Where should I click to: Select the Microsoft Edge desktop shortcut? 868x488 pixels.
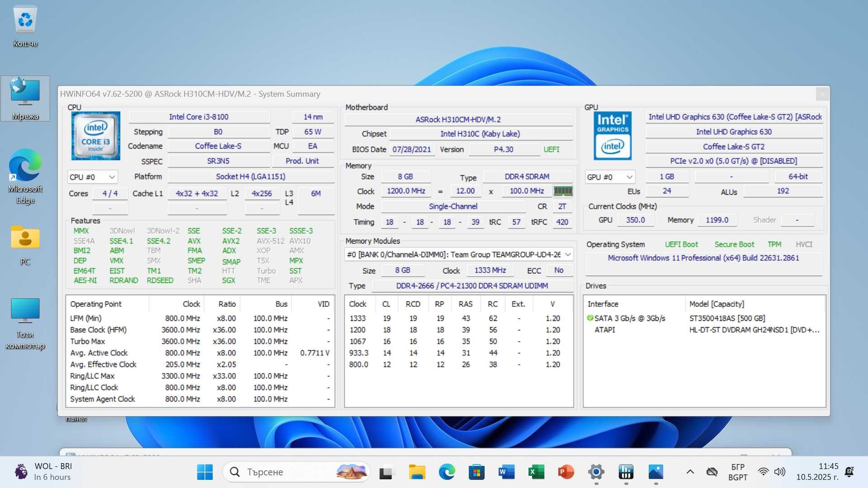(x=25, y=177)
